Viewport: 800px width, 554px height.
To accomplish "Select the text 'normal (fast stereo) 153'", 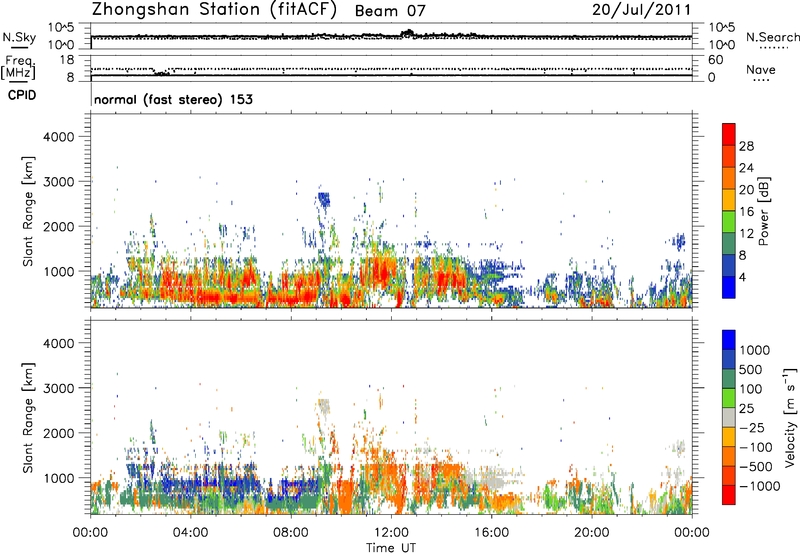I will tap(173, 99).
